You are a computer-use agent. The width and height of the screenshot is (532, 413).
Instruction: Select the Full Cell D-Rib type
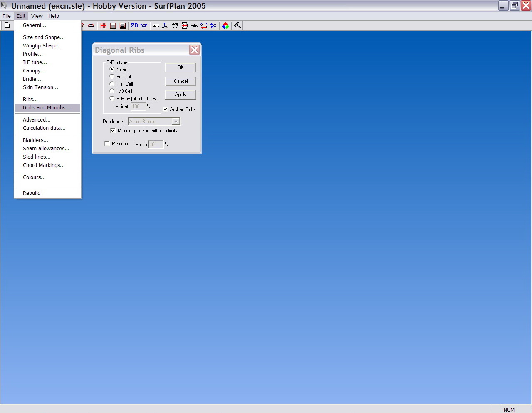coord(112,77)
